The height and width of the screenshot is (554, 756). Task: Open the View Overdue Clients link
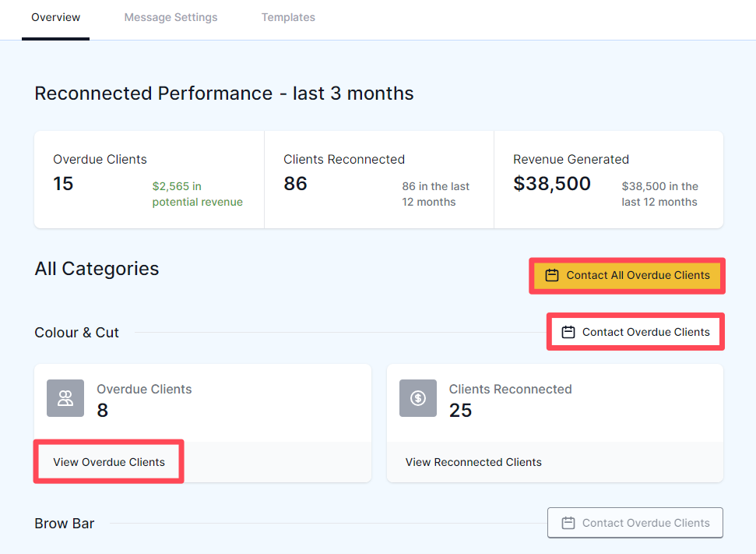click(x=109, y=462)
